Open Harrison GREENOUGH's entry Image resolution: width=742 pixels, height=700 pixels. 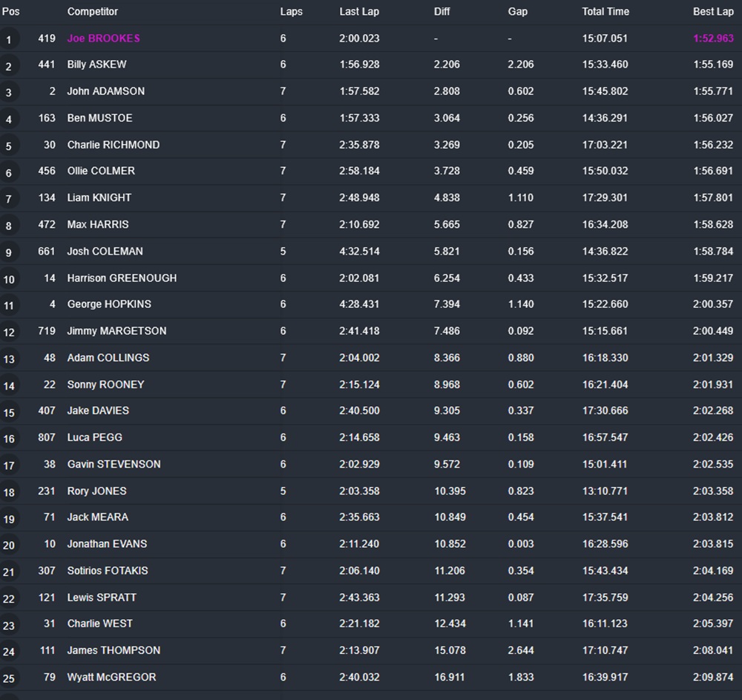pos(122,278)
